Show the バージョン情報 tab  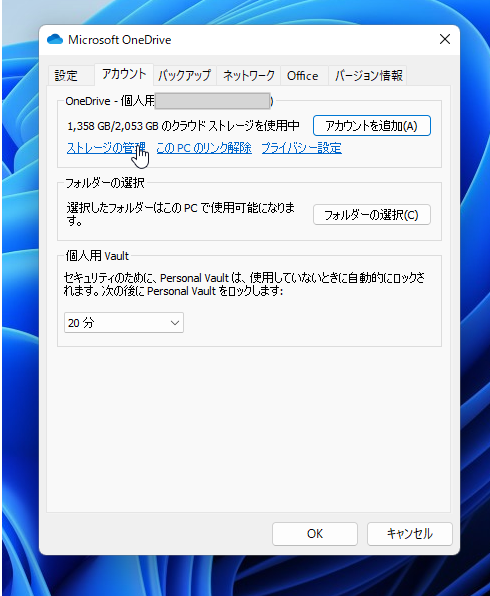click(368, 75)
